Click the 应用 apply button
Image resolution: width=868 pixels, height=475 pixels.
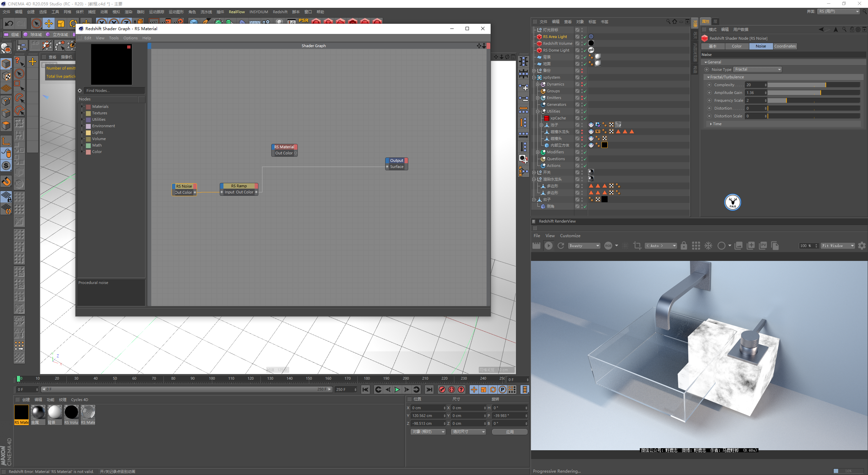[x=510, y=432]
